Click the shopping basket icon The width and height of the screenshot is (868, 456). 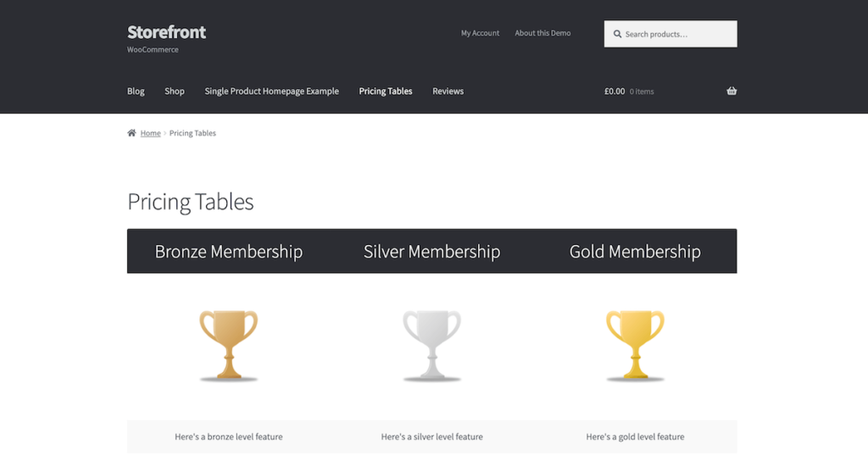(732, 92)
